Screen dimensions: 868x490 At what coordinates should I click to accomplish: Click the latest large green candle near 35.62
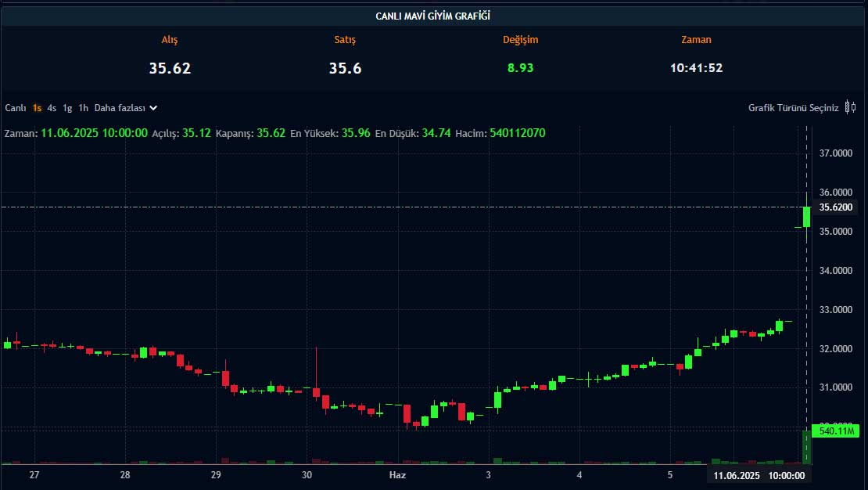806,217
